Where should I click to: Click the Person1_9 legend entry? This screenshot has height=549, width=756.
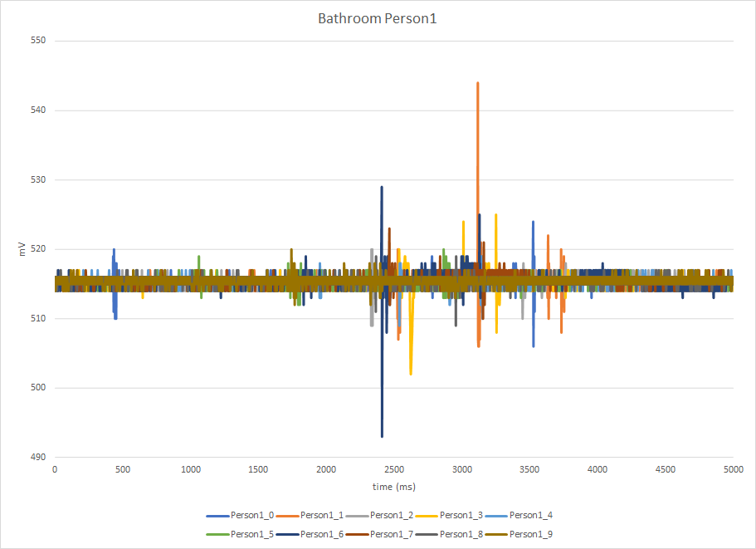(x=519, y=534)
